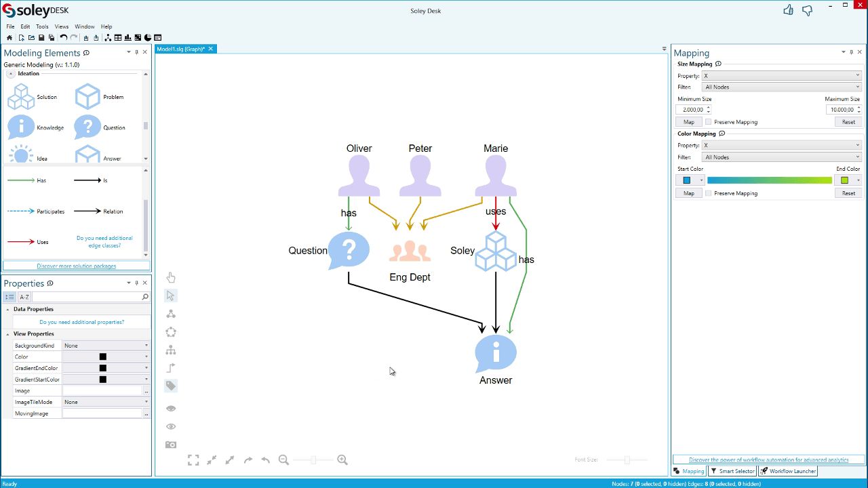Click the camera snapshot icon
The image size is (868, 488).
point(170,444)
